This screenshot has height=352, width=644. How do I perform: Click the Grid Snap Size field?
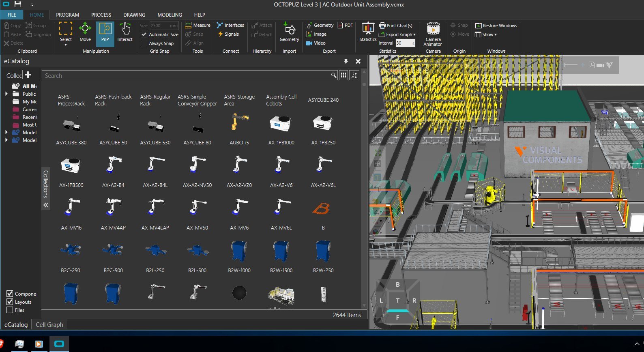164,26
